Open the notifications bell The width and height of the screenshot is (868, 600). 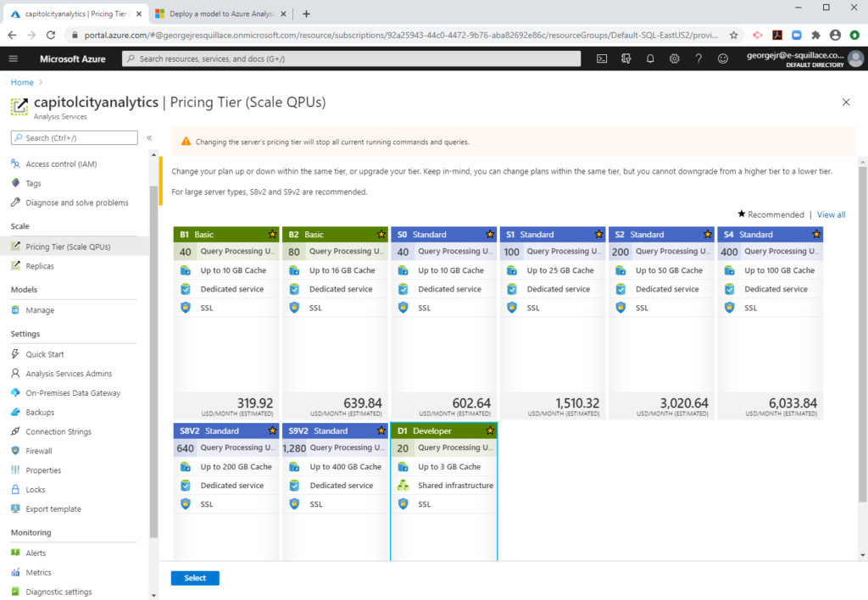[648, 58]
